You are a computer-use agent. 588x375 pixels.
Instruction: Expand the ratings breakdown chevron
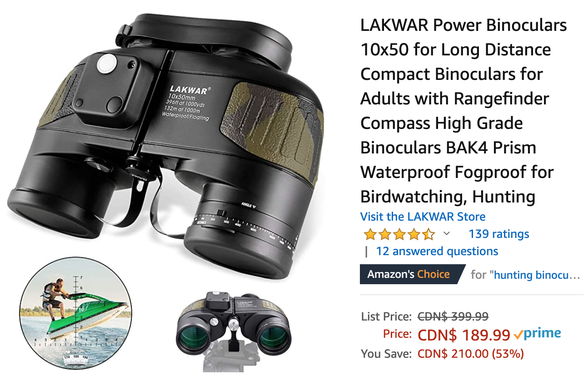coord(446,234)
